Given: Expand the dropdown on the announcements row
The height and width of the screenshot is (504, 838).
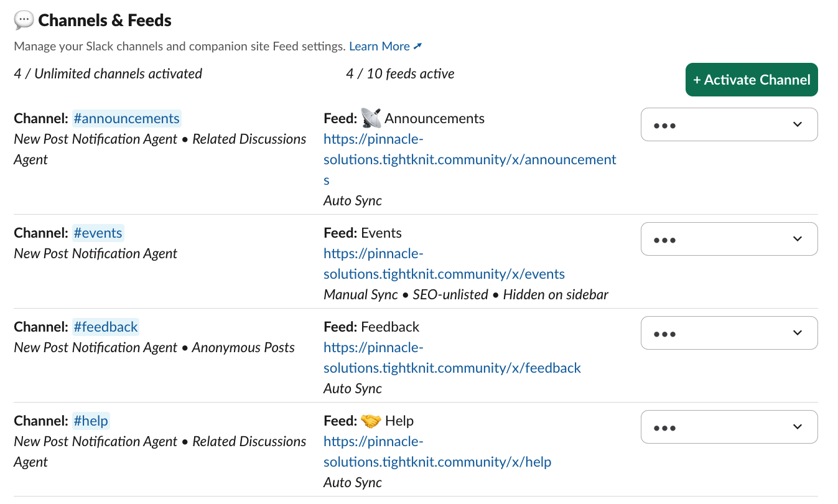Looking at the screenshot, I should click(x=797, y=124).
